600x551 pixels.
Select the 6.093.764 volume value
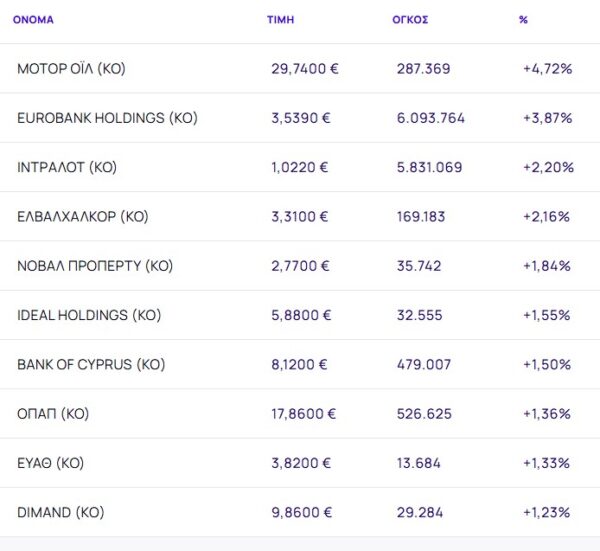click(x=431, y=118)
